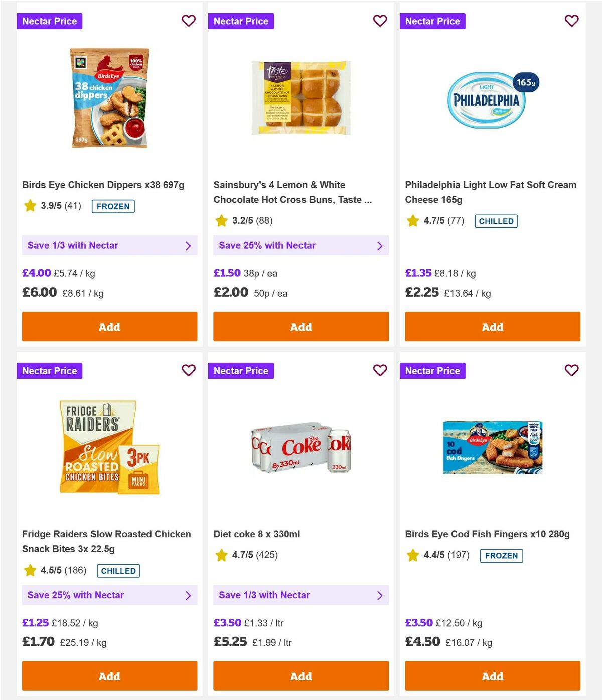The image size is (602, 700).
Task: Expand Save 1/3 with Nectar on Chicken Dippers
Action: [x=109, y=245]
